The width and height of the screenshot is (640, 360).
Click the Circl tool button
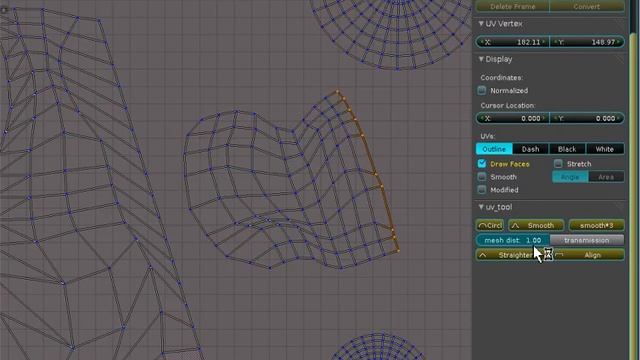pyautogui.click(x=490, y=225)
